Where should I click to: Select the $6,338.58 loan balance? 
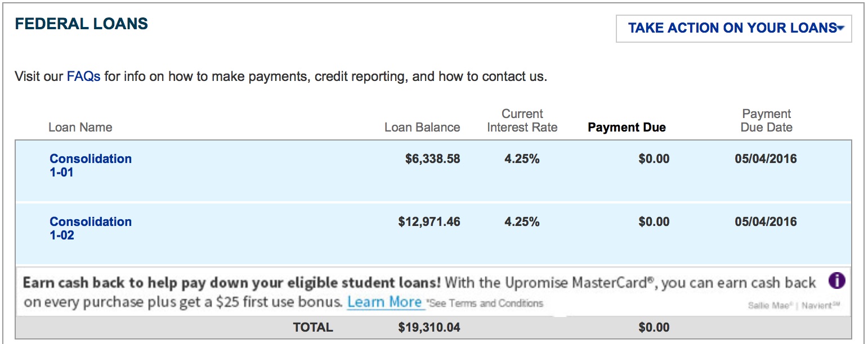432,159
